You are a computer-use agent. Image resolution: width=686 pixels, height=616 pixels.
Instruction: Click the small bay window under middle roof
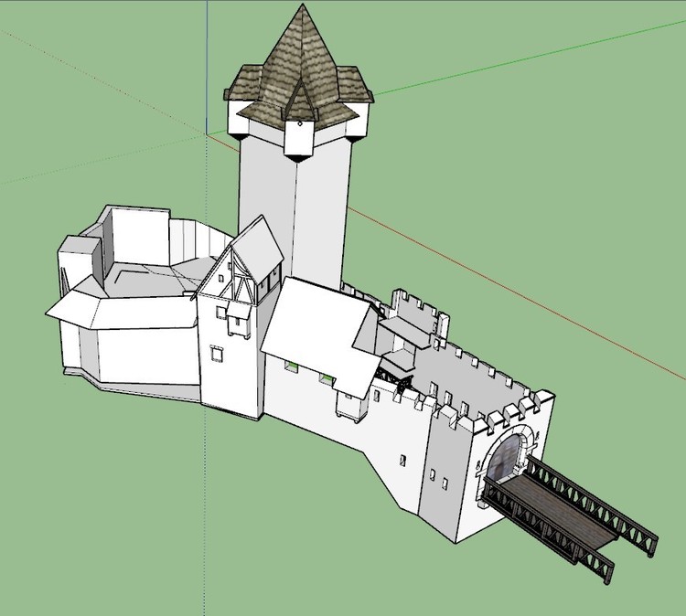[x=351, y=407]
